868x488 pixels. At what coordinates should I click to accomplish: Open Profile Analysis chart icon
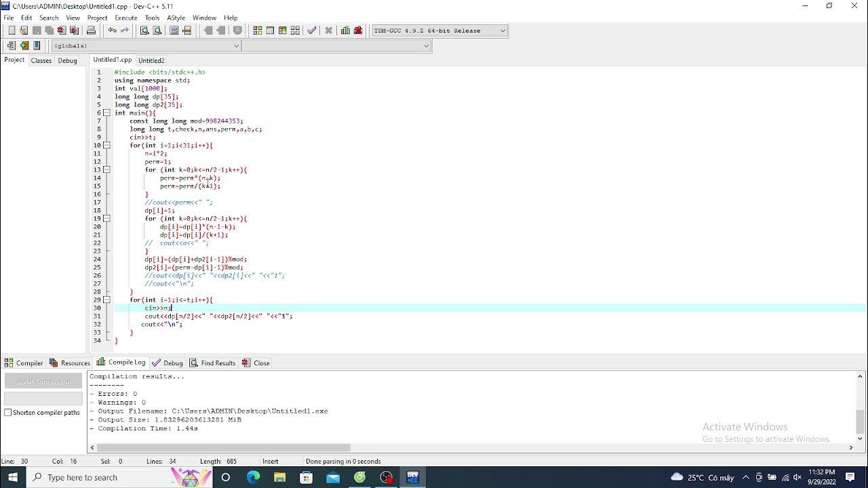pos(346,30)
